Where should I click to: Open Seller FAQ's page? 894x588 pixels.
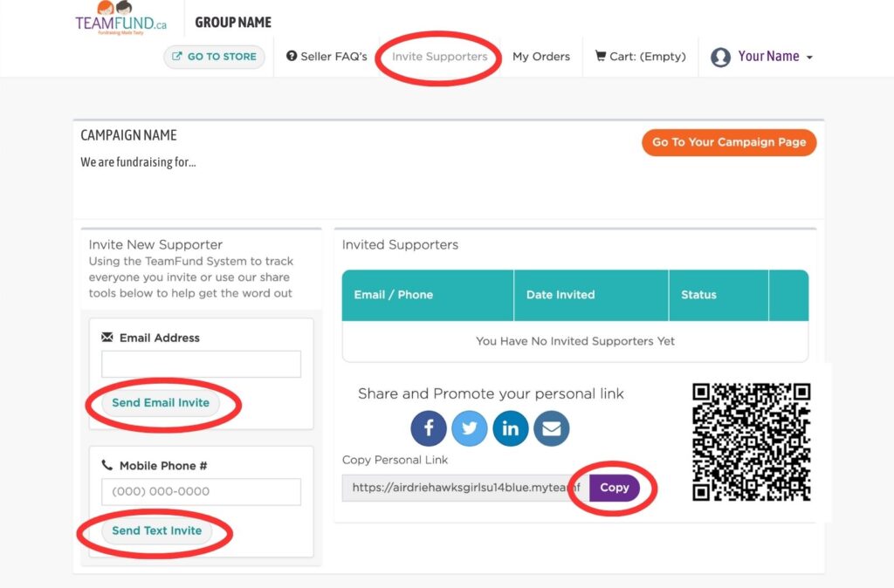pyautogui.click(x=327, y=57)
